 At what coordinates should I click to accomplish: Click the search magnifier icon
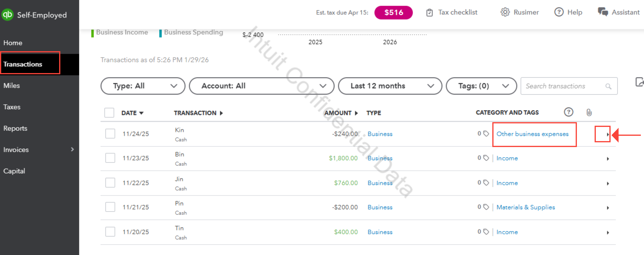point(608,86)
